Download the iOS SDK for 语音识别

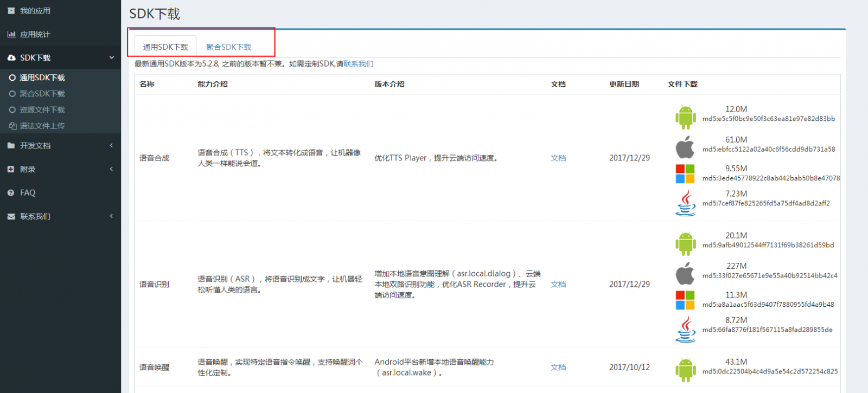point(685,273)
